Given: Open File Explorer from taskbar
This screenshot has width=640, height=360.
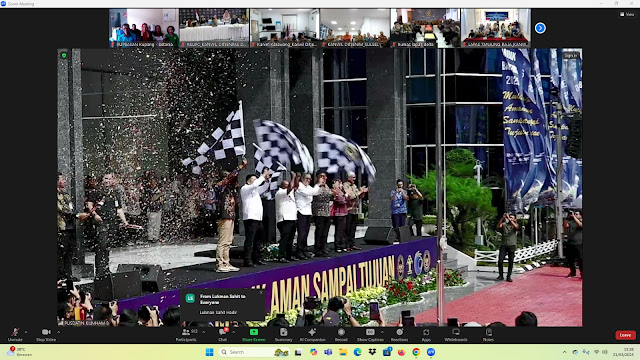Looking at the screenshot, I should [342, 352].
